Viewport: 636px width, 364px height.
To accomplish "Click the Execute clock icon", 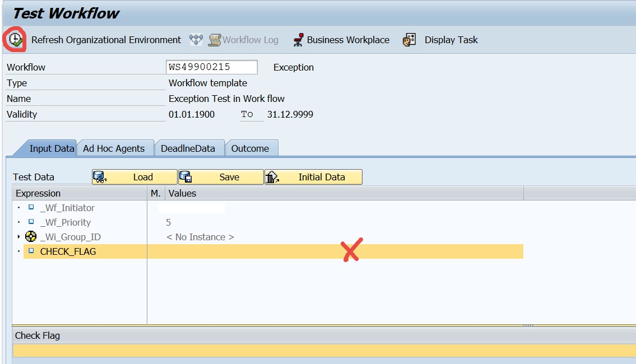I will 16,40.
